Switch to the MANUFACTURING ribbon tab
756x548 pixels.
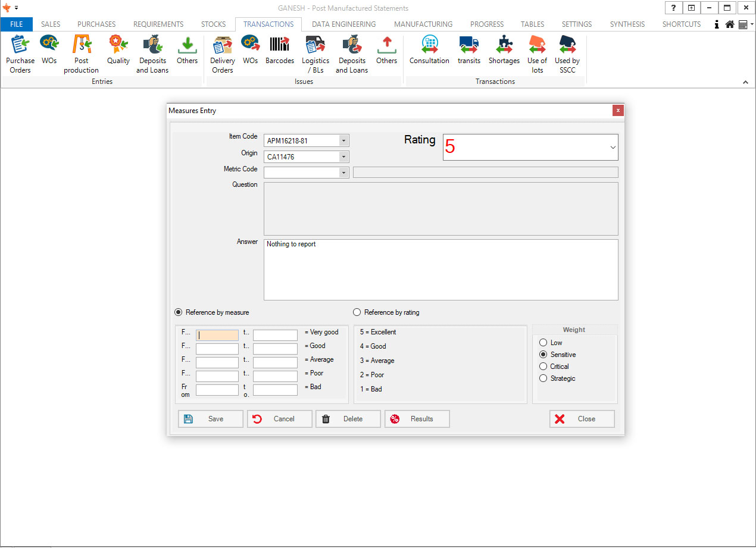point(423,24)
